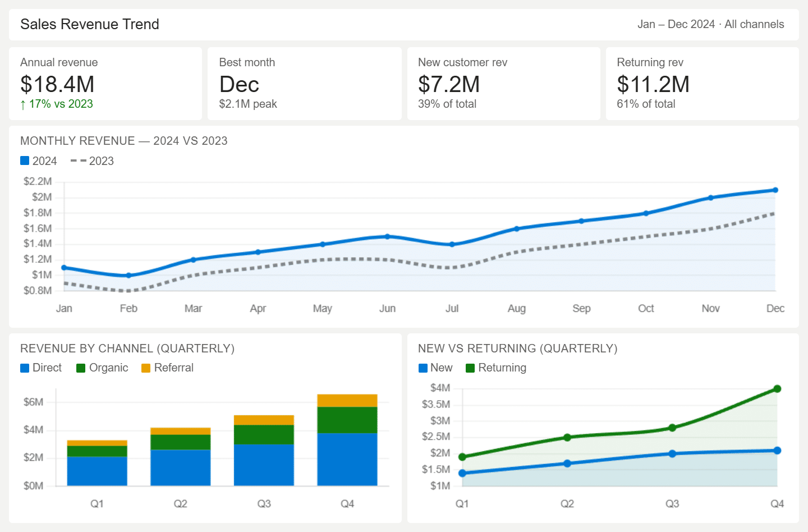
Task: Select the Dec 2024 data point
Action: [x=775, y=190]
